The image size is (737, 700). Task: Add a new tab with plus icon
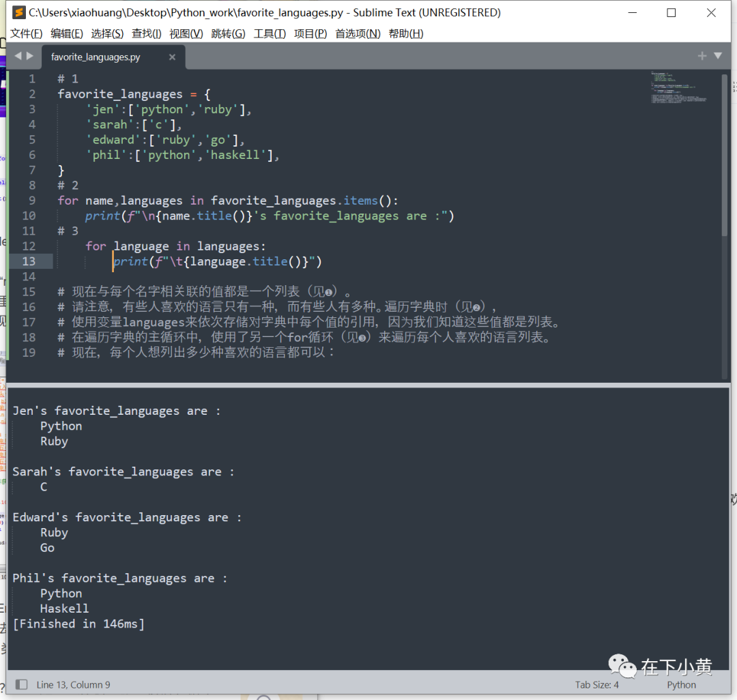(702, 56)
